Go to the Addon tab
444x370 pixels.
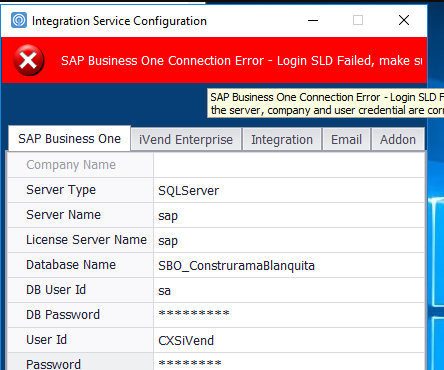pyautogui.click(x=398, y=139)
